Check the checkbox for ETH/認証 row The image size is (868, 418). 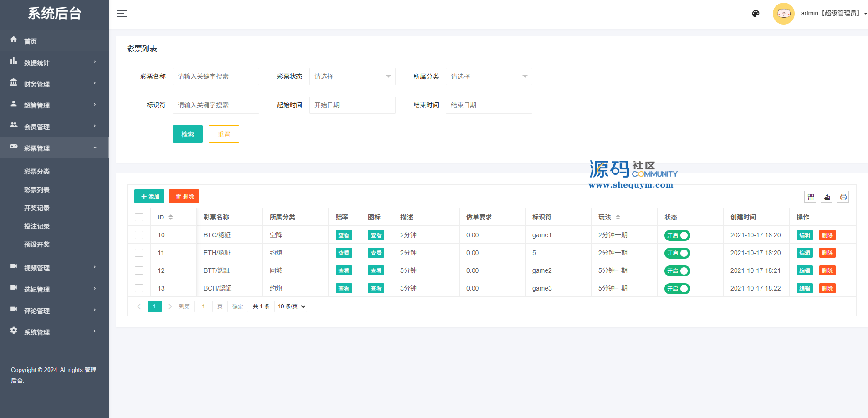pos(139,253)
